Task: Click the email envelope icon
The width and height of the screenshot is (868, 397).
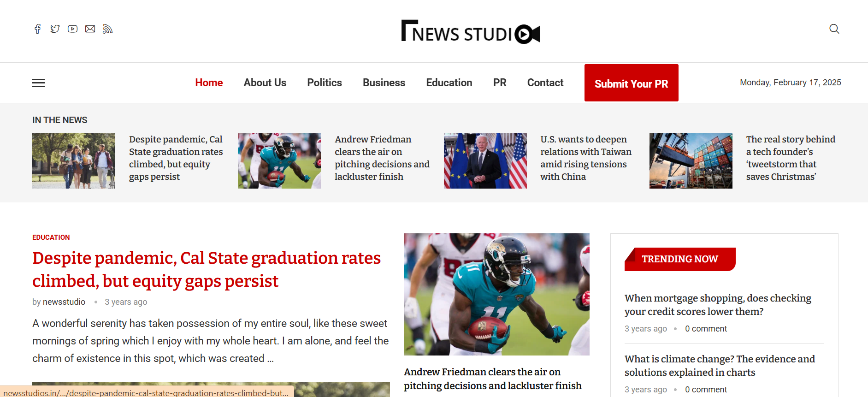Action: point(90,29)
